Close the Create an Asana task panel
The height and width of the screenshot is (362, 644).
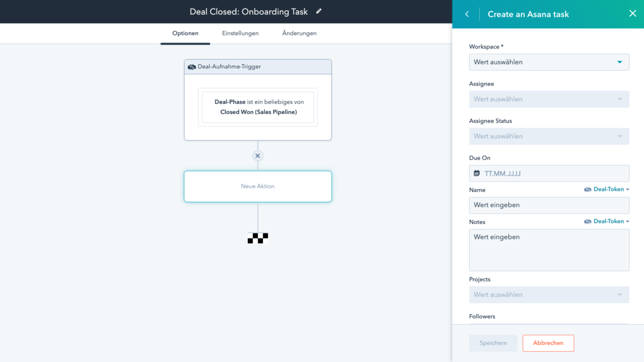point(633,13)
